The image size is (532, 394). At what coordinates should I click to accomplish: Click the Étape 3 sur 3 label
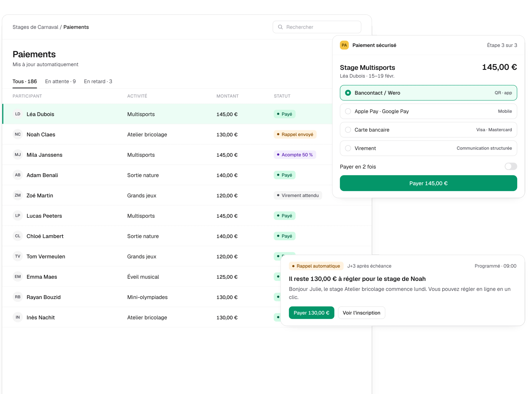click(502, 45)
